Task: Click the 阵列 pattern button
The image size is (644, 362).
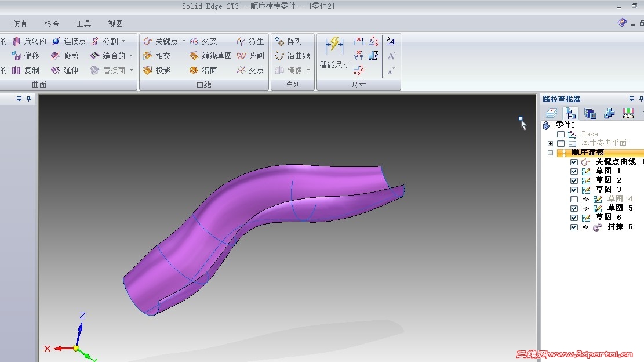Action: coord(288,41)
